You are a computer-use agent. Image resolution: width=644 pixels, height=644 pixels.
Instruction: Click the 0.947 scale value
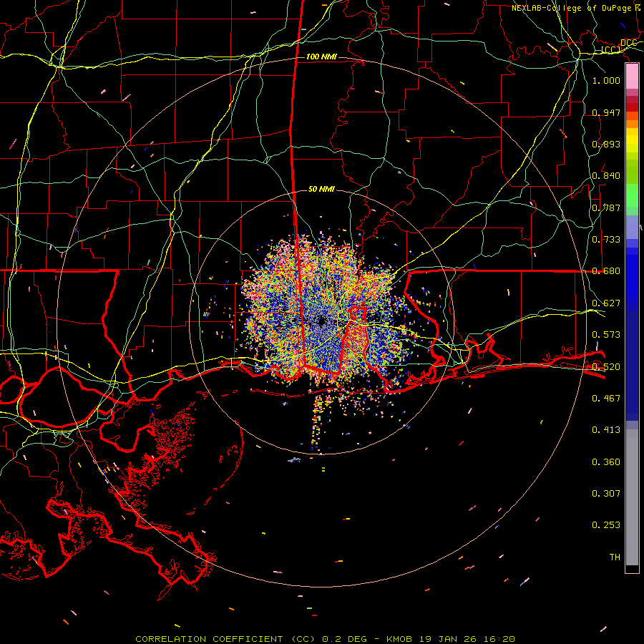606,112
